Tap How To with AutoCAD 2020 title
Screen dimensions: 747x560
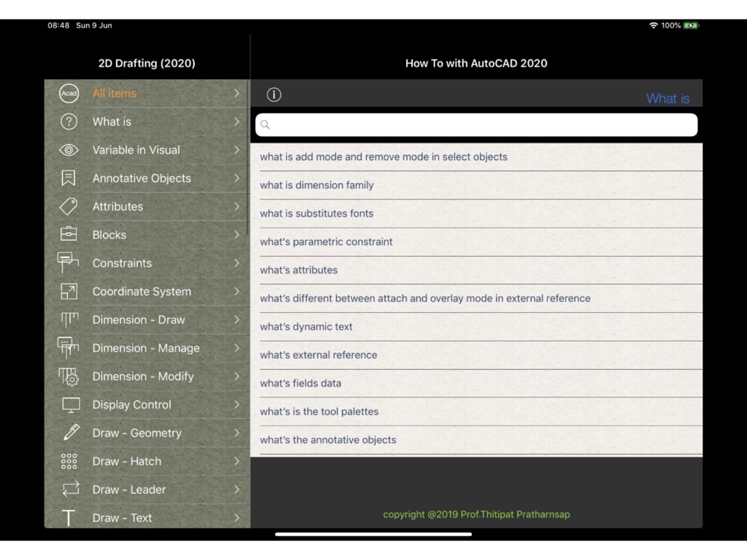(x=477, y=63)
